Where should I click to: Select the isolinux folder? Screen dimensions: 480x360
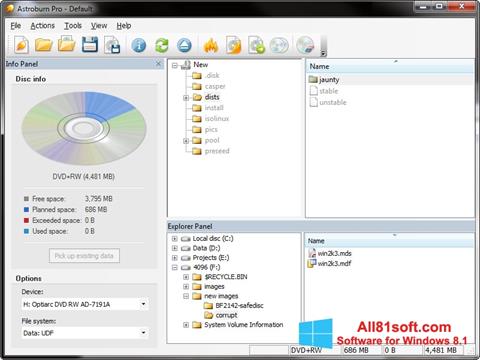click(217, 119)
